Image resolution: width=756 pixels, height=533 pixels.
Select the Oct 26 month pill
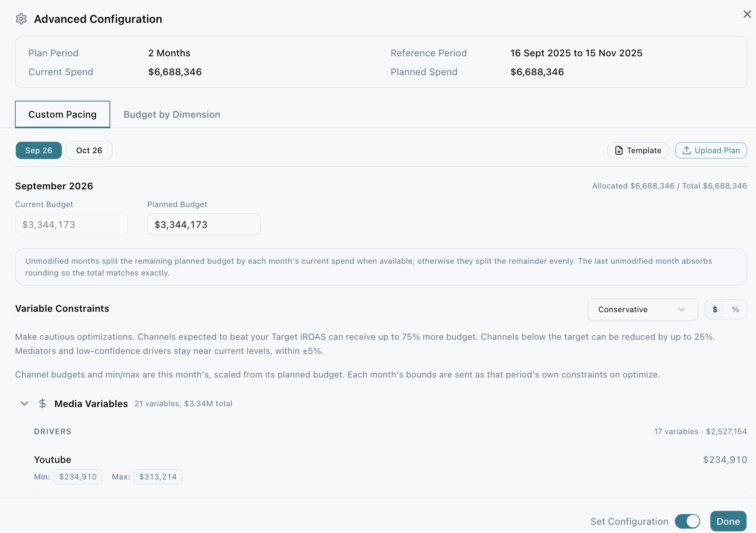click(x=89, y=150)
